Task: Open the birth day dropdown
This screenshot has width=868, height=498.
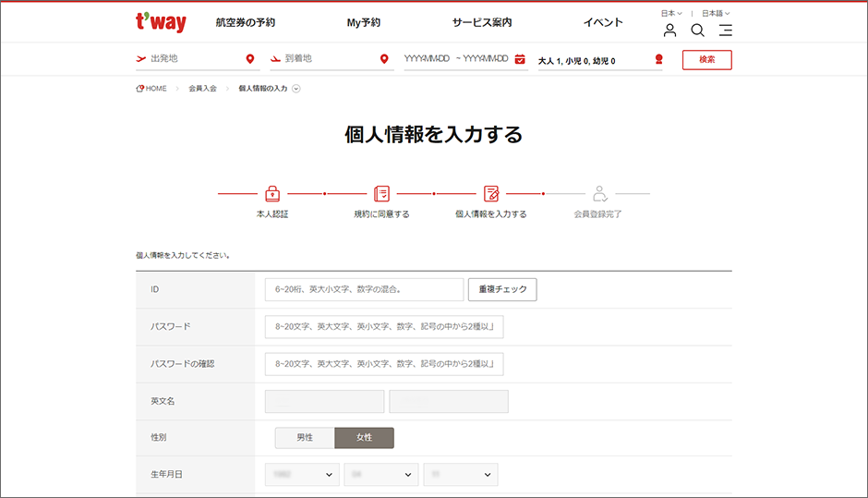Action: click(x=460, y=475)
